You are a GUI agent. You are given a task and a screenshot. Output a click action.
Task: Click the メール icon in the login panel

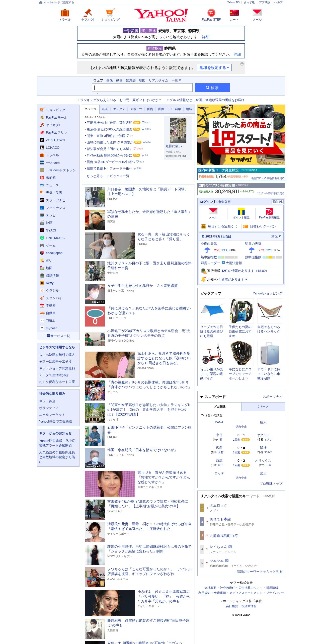213,211
